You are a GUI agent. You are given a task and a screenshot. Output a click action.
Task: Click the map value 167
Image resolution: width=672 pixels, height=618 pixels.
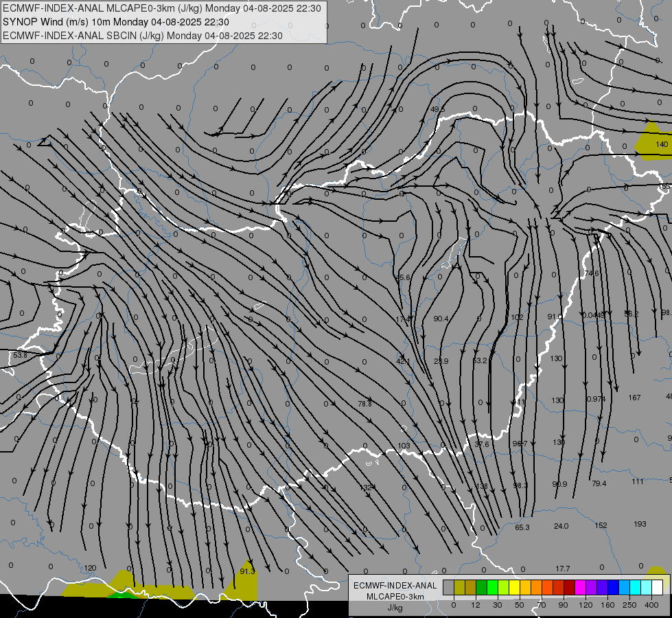pos(634,398)
